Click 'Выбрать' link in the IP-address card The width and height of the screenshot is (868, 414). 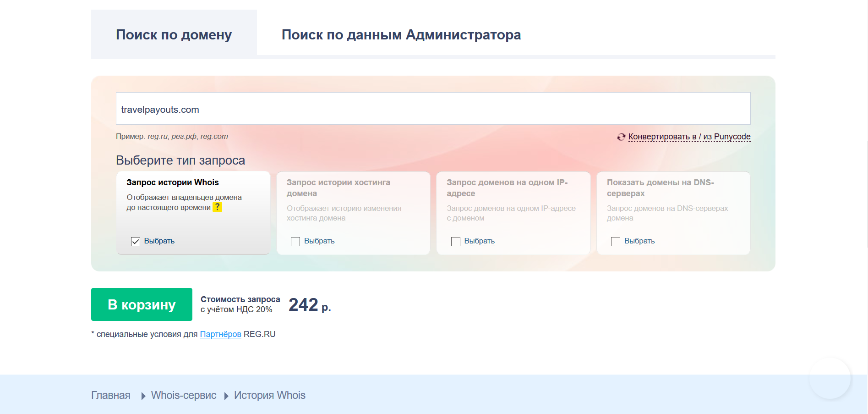click(479, 241)
